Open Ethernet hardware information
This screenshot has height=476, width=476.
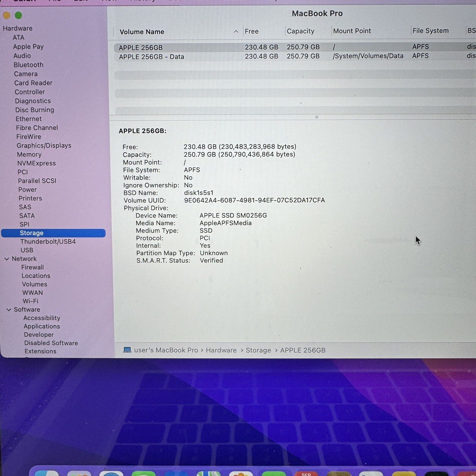click(x=29, y=119)
